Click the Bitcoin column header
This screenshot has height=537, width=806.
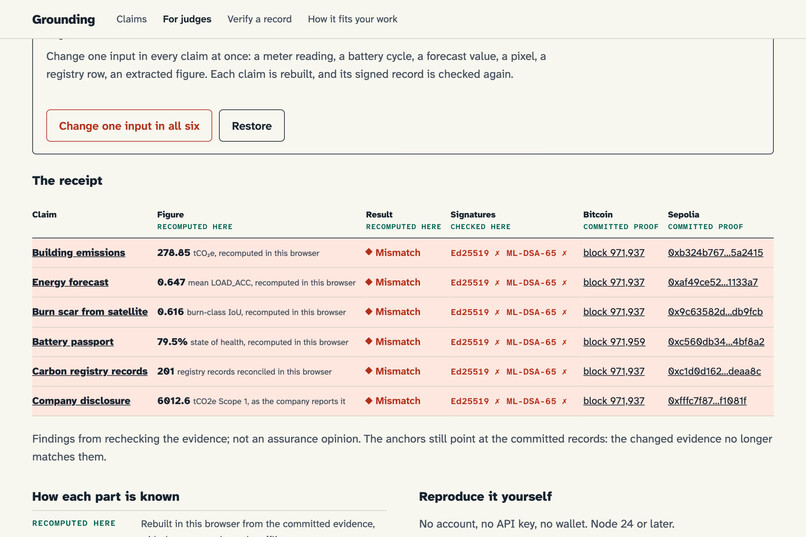(598, 214)
